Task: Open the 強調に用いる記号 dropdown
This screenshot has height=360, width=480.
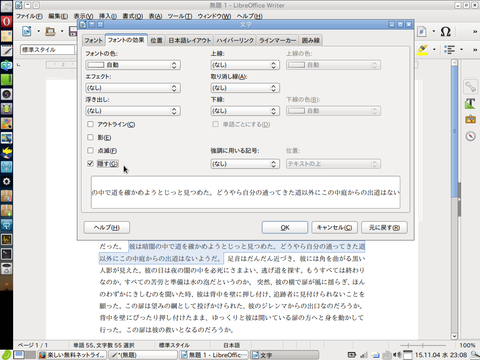Action: (245, 164)
